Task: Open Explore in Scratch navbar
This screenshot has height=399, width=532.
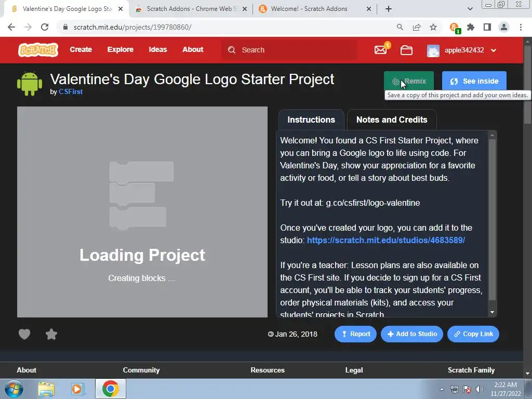Action: pyautogui.click(x=121, y=49)
